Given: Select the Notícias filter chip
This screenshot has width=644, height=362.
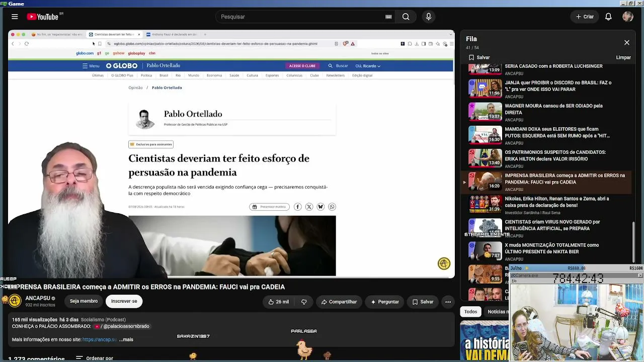Looking at the screenshot, I should pos(497,312).
